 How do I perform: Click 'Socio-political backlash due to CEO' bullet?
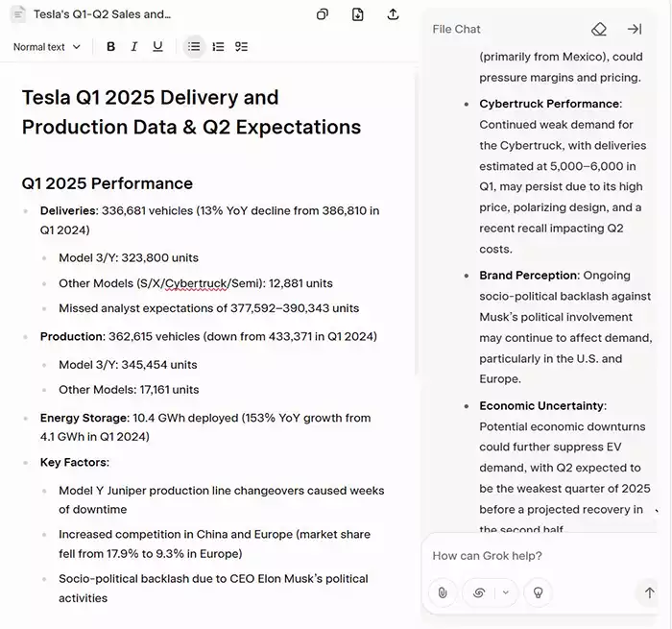point(213,589)
